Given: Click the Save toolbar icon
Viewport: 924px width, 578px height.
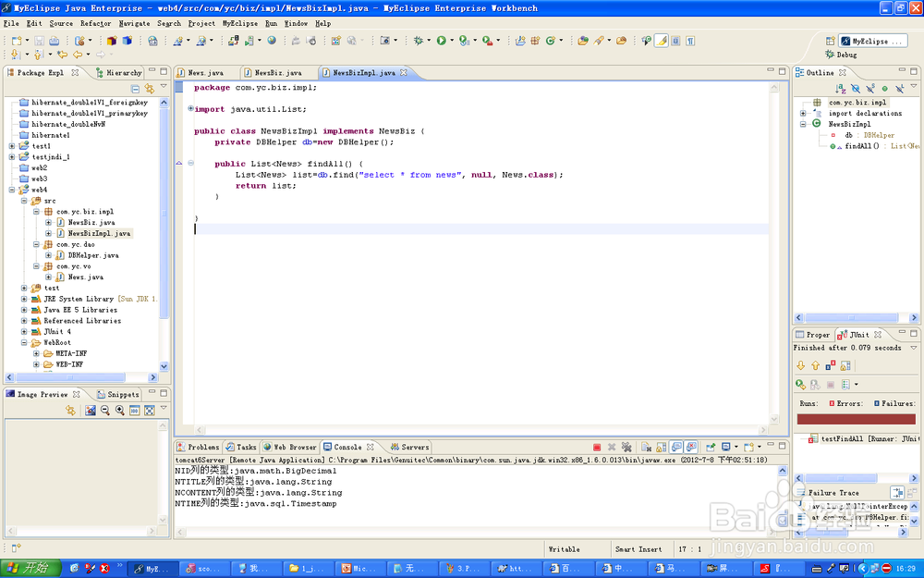Looking at the screenshot, I should click(39, 41).
